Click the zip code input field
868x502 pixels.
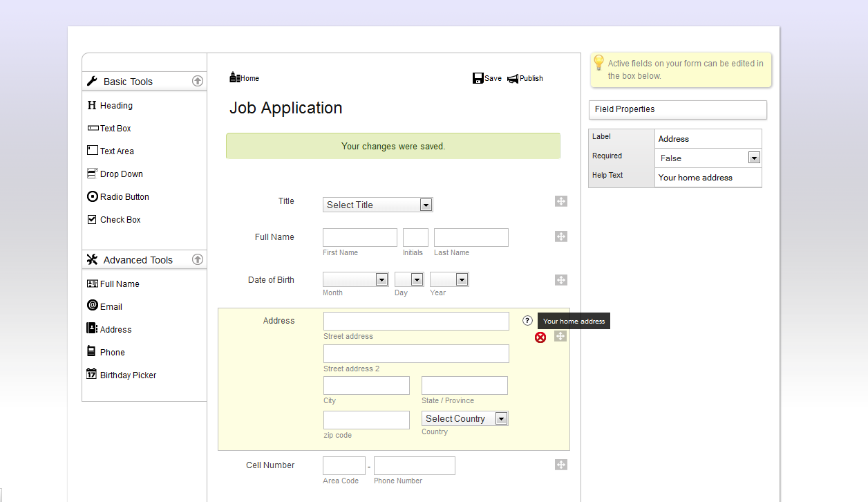pos(366,420)
